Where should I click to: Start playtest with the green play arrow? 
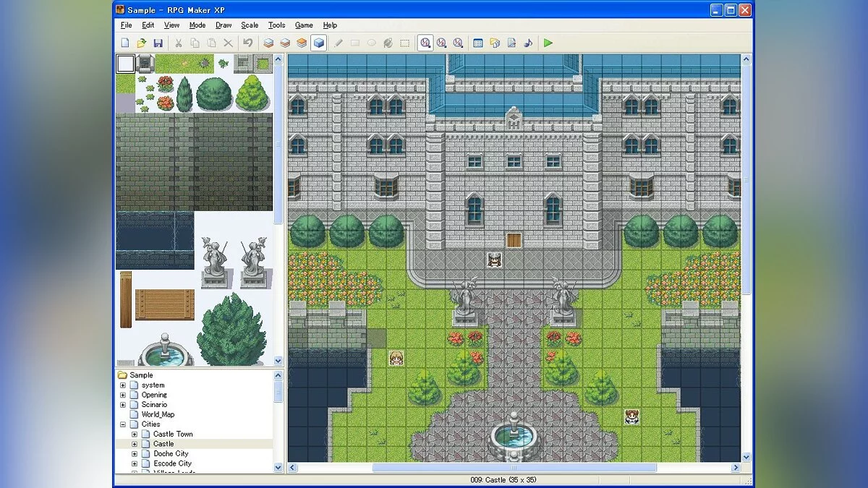pyautogui.click(x=548, y=43)
